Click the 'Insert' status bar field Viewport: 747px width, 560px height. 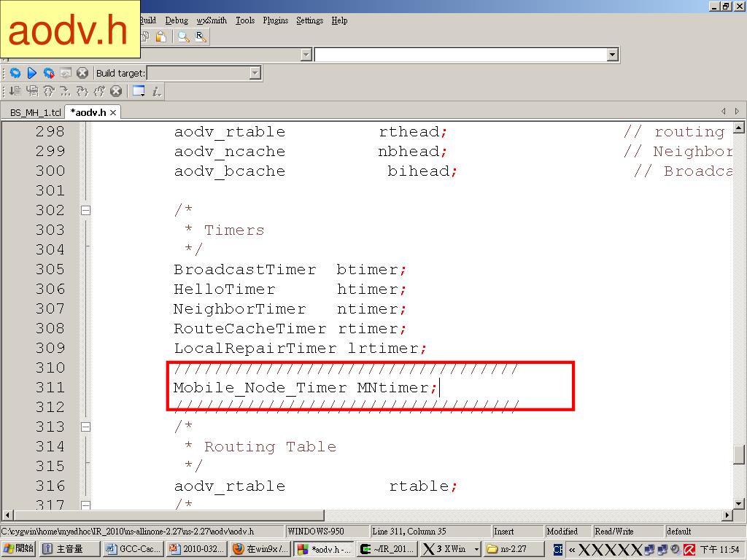[517, 532]
